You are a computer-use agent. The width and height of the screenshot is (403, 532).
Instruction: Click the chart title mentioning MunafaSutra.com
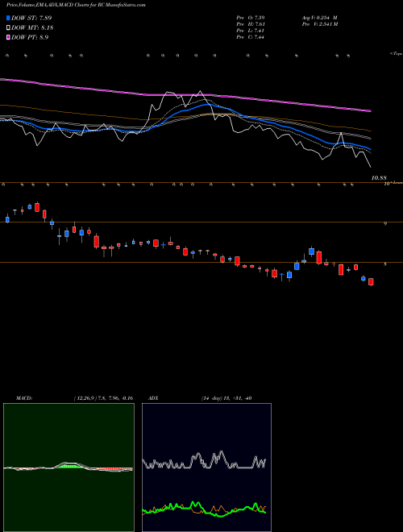click(x=76, y=5)
